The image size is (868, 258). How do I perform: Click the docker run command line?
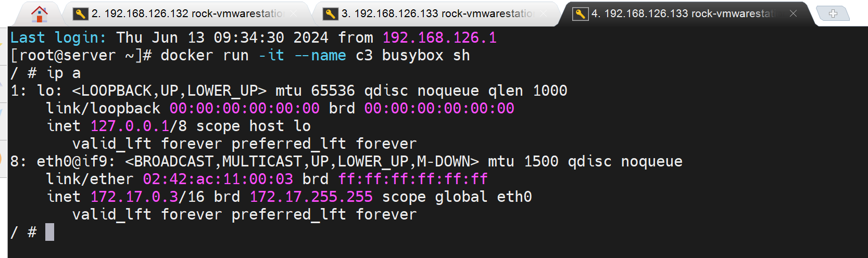coord(315,55)
